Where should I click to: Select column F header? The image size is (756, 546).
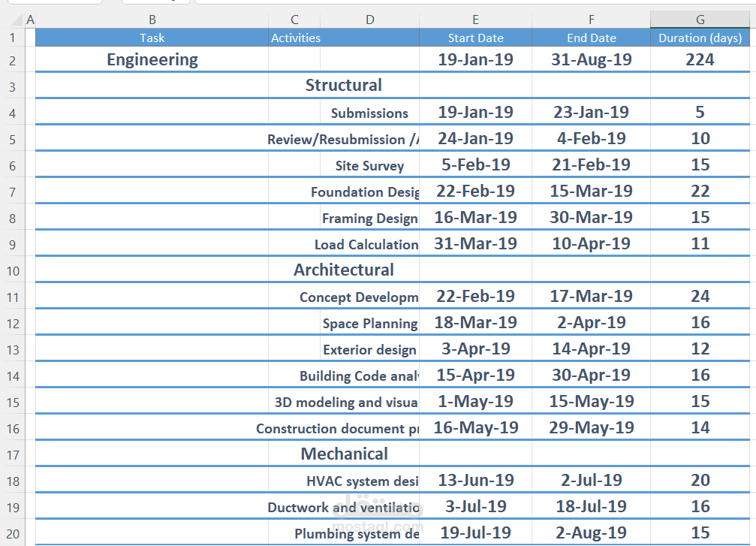point(591,20)
